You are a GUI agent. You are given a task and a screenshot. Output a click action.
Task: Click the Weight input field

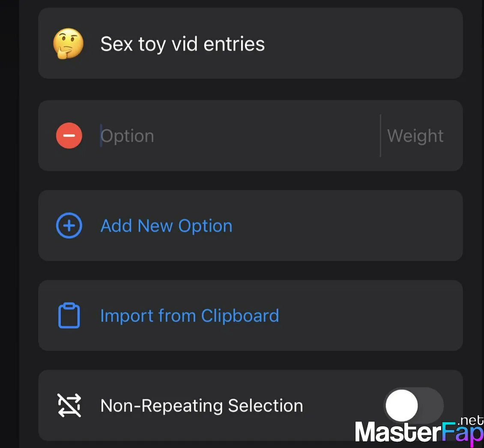pyautogui.click(x=415, y=136)
